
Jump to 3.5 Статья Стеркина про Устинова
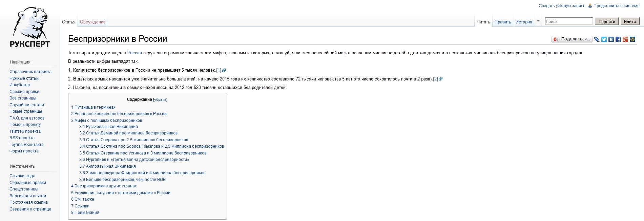click(x=143, y=153)
